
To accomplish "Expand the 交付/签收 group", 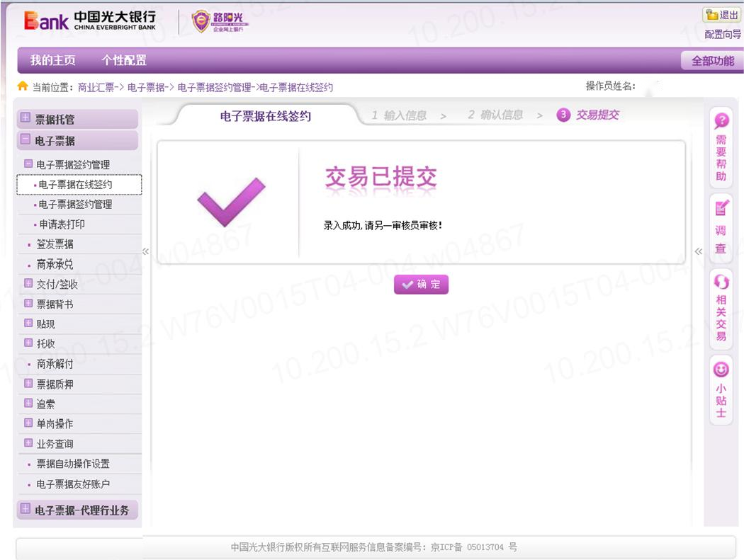I will (28, 283).
